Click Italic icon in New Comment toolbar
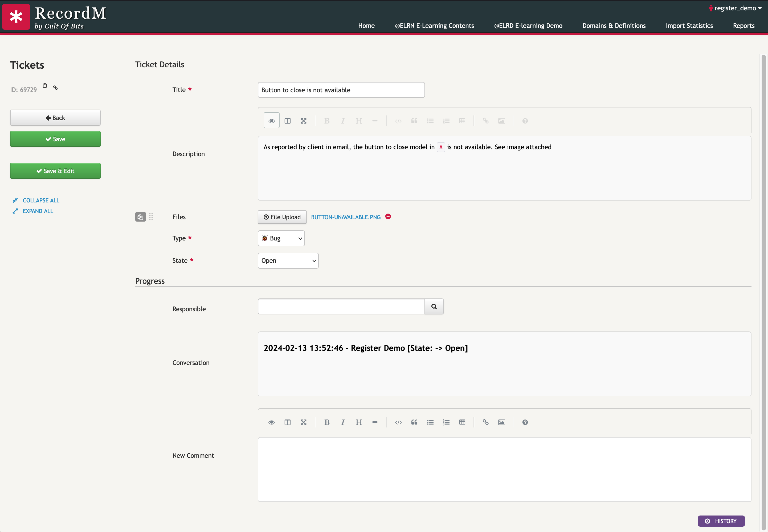Screen dimensions: 768x532 tap(343, 422)
